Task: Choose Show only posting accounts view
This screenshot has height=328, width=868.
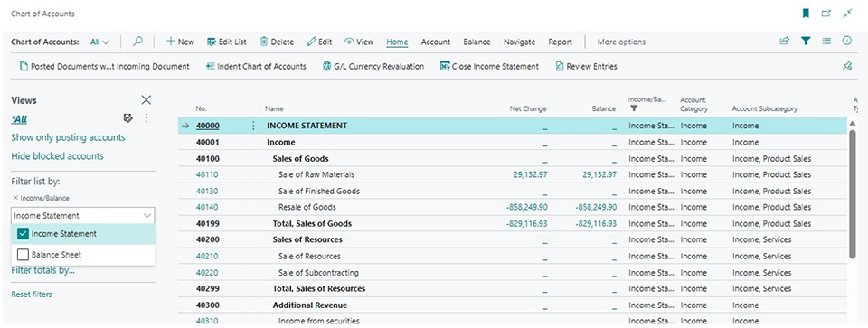Action: pos(68,137)
